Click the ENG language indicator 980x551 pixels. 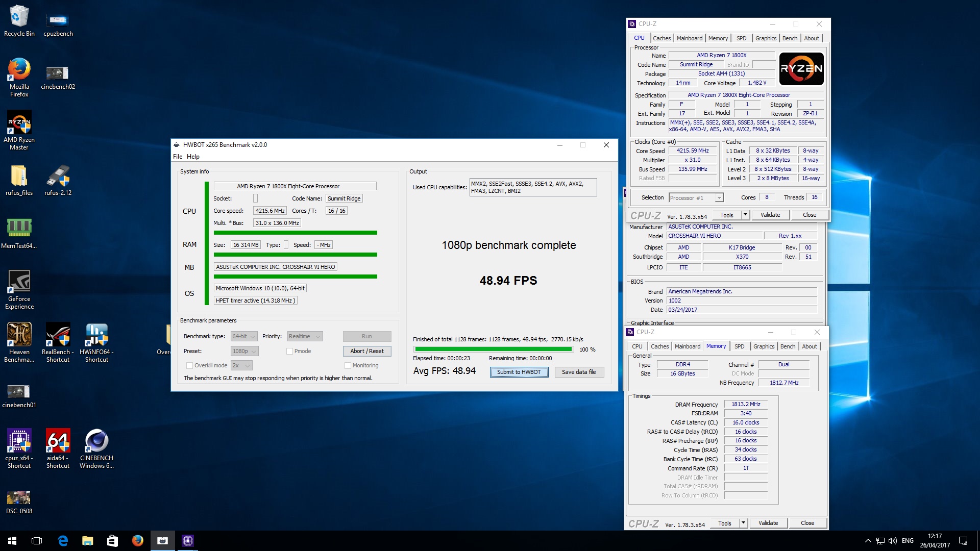click(x=908, y=541)
